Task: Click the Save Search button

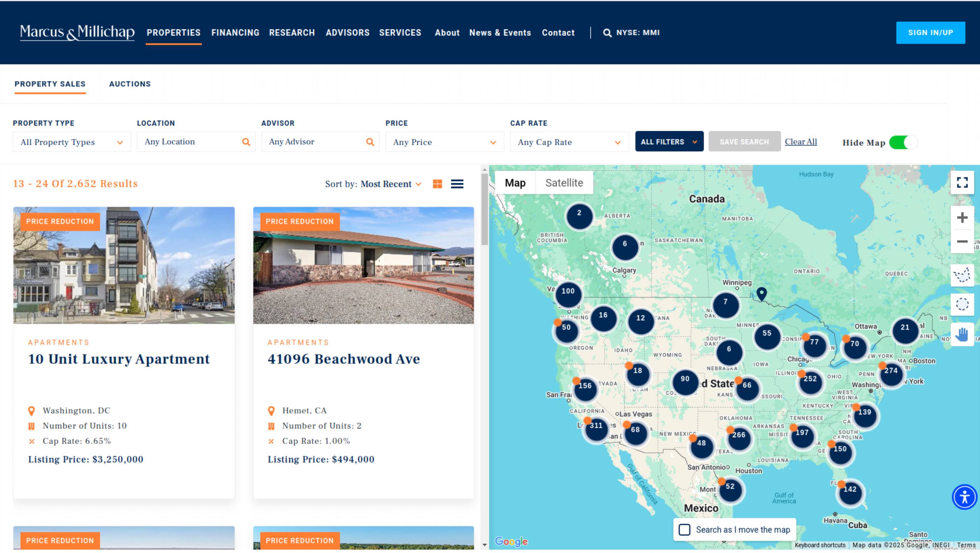Action: coord(744,141)
